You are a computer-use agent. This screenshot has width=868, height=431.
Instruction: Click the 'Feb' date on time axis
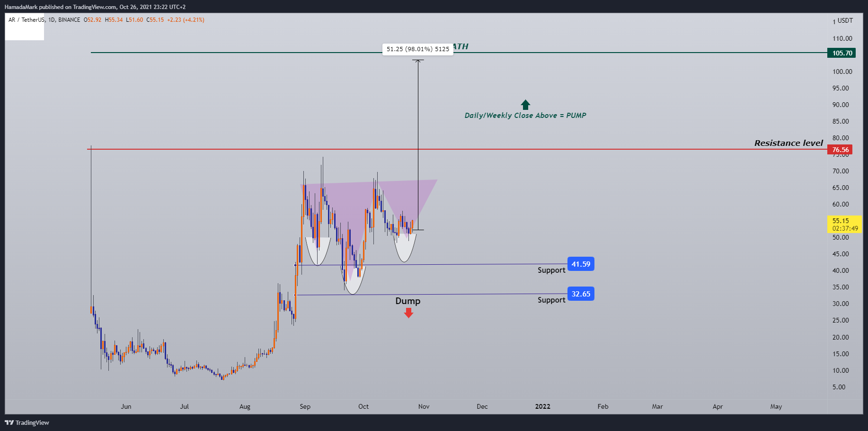click(x=603, y=406)
